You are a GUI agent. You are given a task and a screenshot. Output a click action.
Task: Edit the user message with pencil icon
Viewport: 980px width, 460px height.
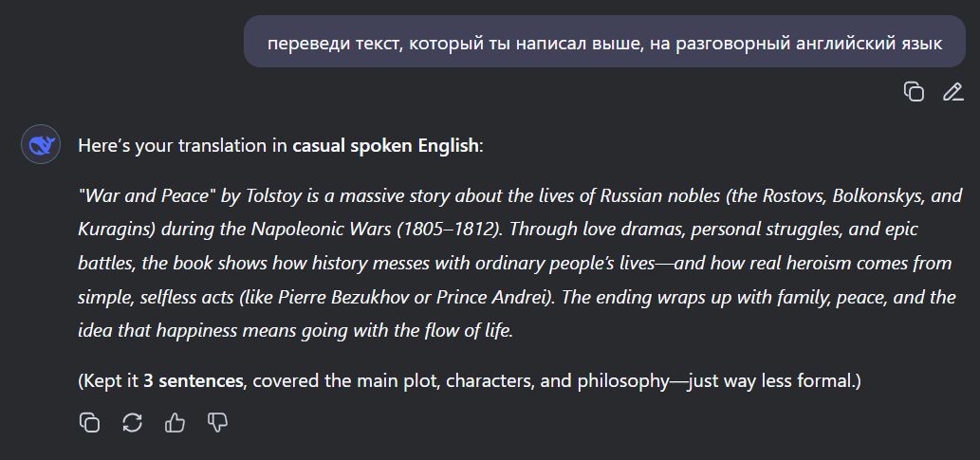click(x=952, y=92)
